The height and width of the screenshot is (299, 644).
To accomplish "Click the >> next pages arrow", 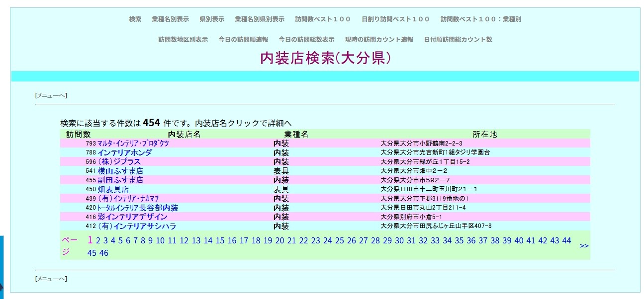I will [584, 246].
